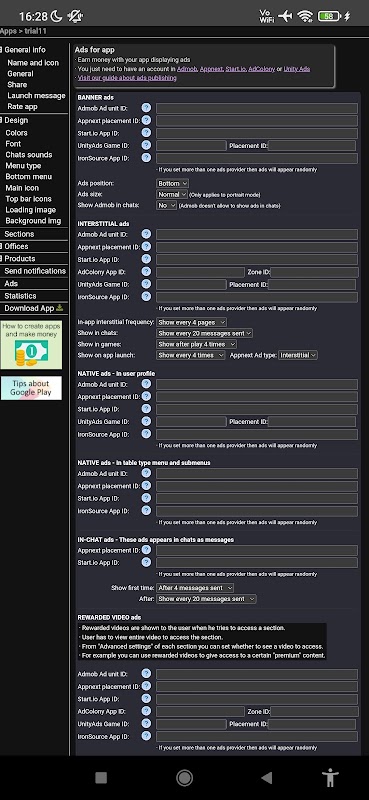This screenshot has width=369, height=800.
Task: Open help for user profile Native IronSource ID
Action: [146, 434]
